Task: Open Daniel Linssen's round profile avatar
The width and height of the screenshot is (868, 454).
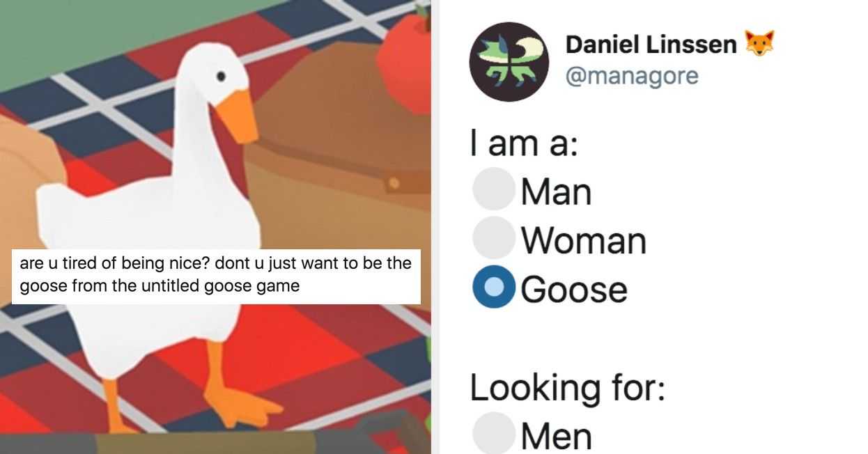Action: pos(509,62)
